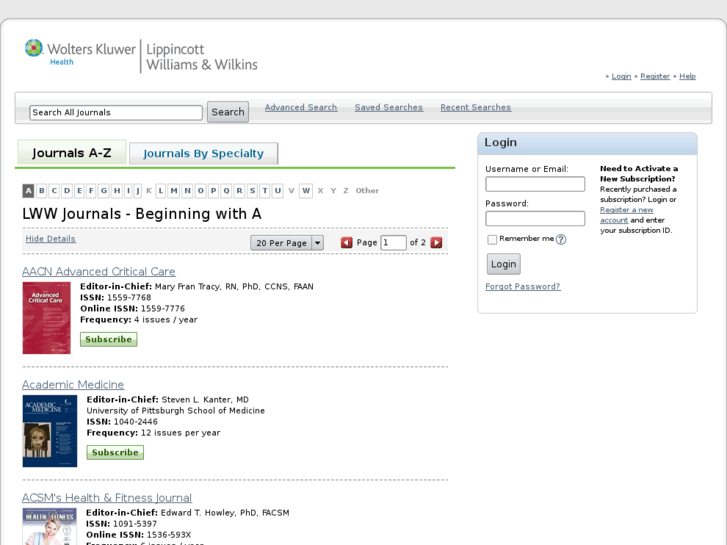Open ACSM's Health & Fitness Journal title
Viewport: 727px width, 545px height.
(107, 498)
